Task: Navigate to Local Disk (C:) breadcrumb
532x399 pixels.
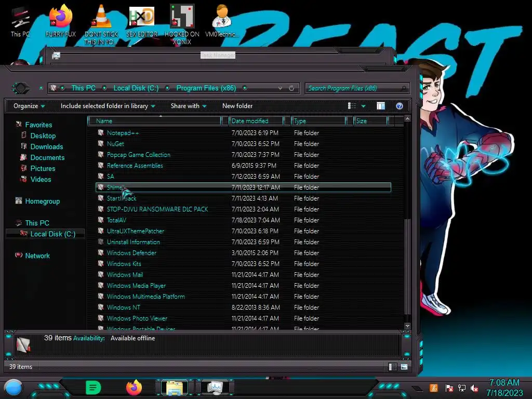Action: [x=136, y=88]
